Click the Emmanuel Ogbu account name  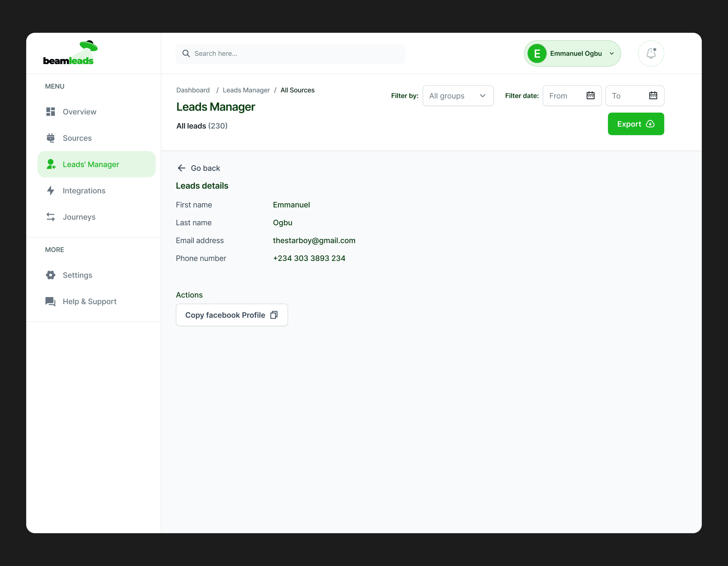[x=576, y=53]
